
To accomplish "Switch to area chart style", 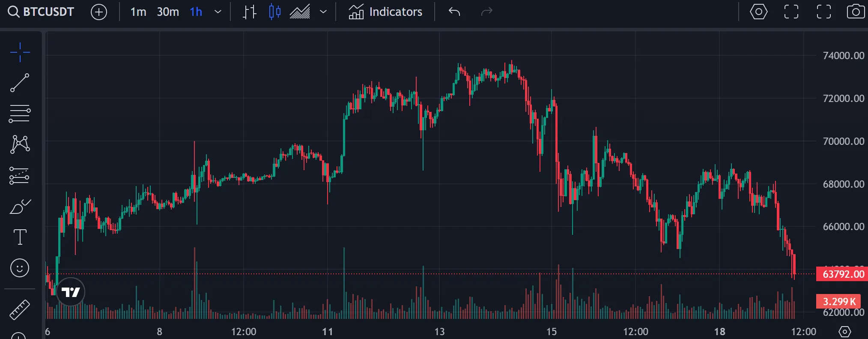I will pyautogui.click(x=300, y=12).
